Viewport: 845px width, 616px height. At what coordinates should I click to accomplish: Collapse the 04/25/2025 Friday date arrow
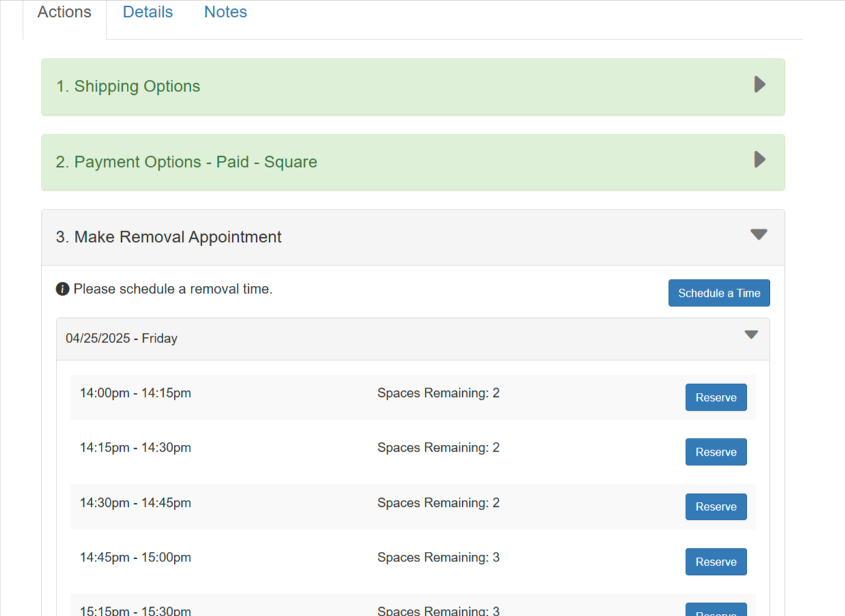coord(751,335)
